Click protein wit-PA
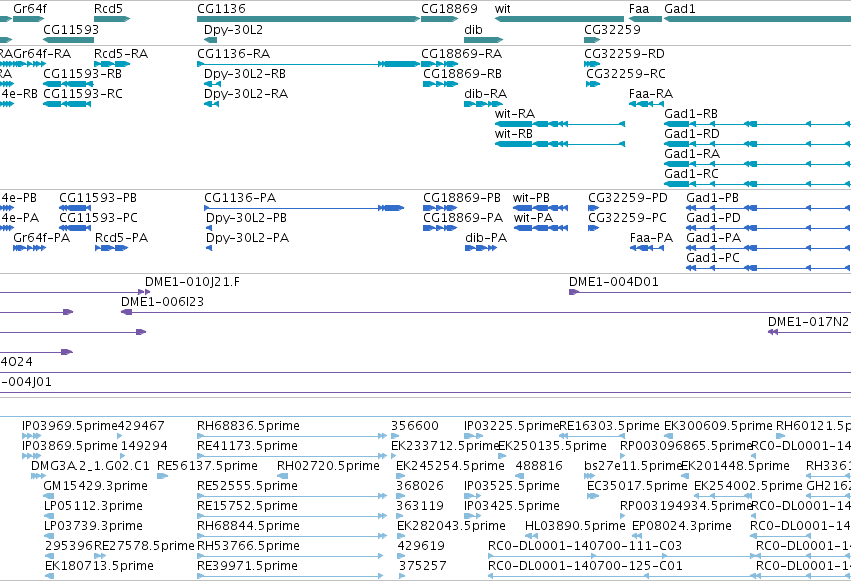 (533, 218)
